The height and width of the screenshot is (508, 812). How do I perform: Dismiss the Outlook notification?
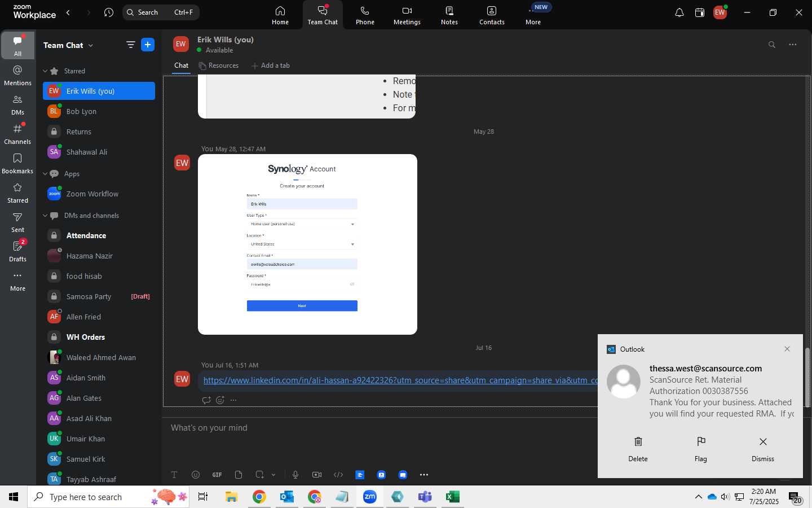[763, 449]
